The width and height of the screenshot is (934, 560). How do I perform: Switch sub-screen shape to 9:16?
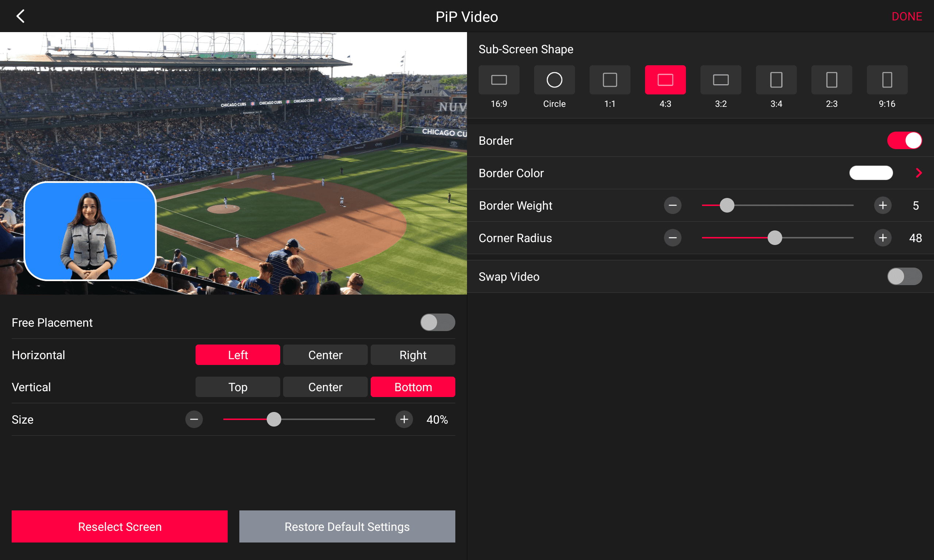887,80
